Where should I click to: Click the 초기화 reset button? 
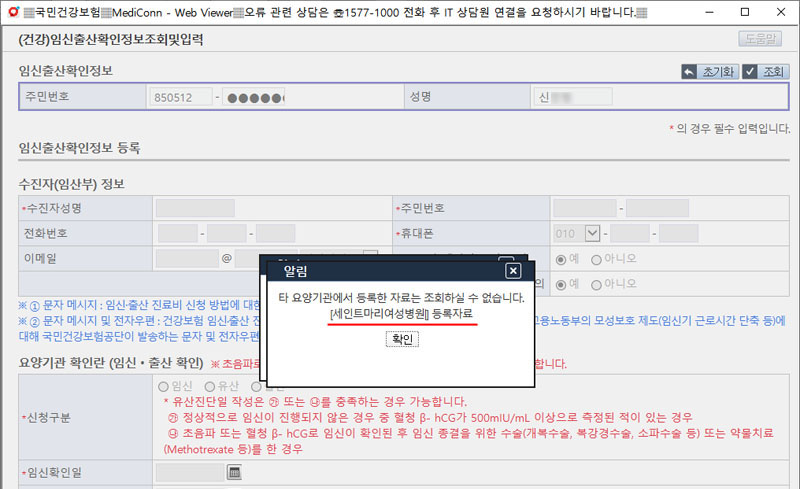(x=708, y=72)
